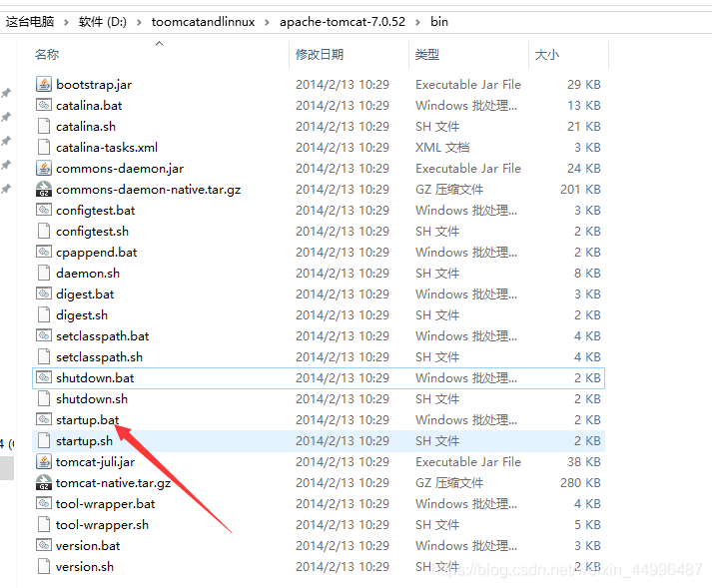Click the cpappend.bat batch icon
712x588 pixels.
44,252
